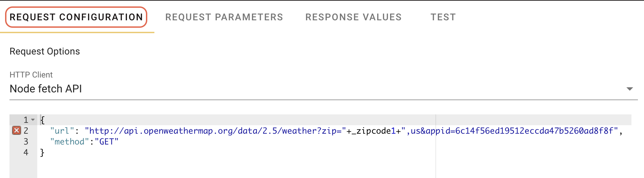The width and height of the screenshot is (644, 178).
Task: Click the "GET" value in the editor
Action: tap(106, 141)
